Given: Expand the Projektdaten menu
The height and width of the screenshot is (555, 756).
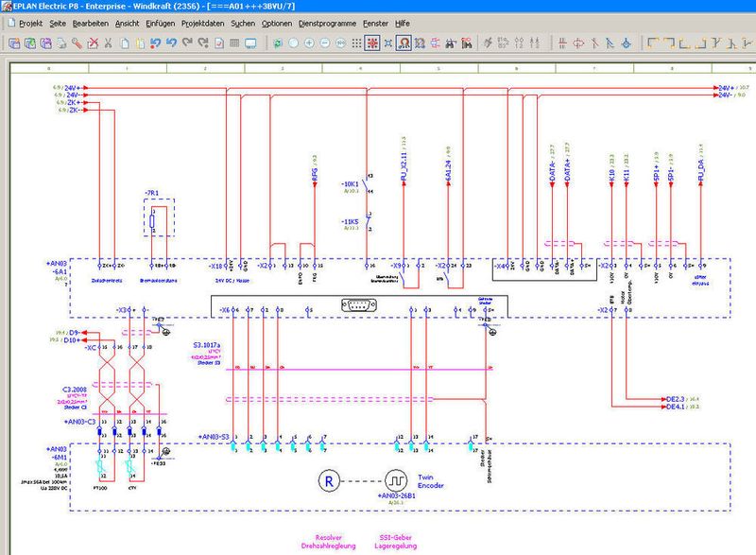Looking at the screenshot, I should 204,20.
